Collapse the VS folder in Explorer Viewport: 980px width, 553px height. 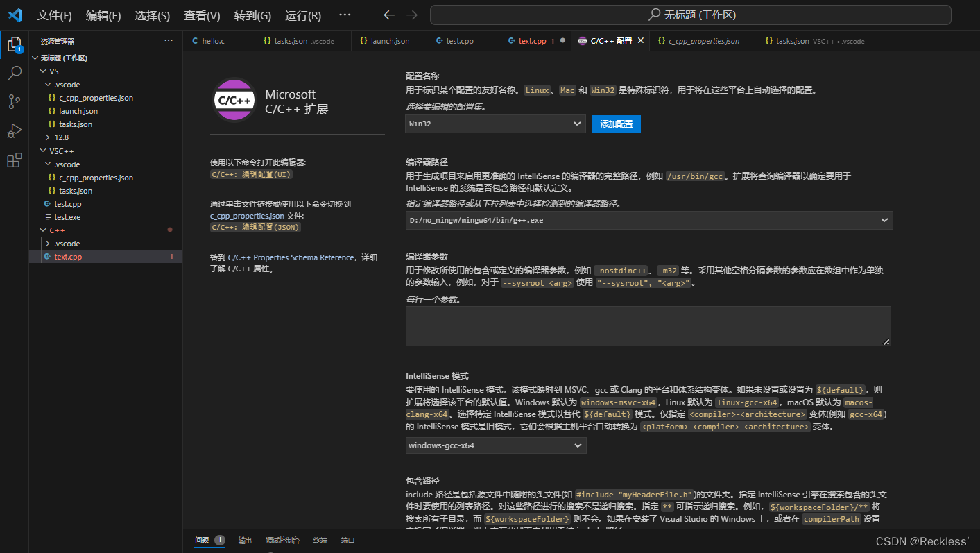54,71
